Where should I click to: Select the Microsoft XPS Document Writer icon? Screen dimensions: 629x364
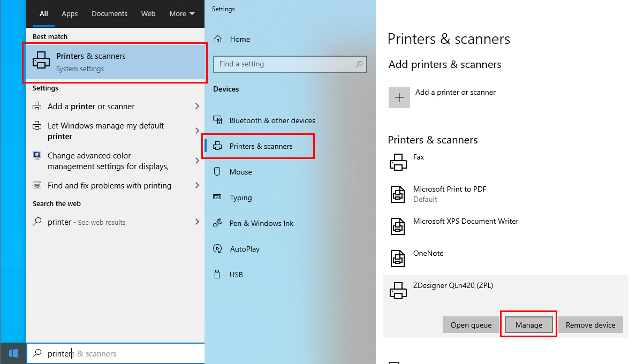coord(398,226)
